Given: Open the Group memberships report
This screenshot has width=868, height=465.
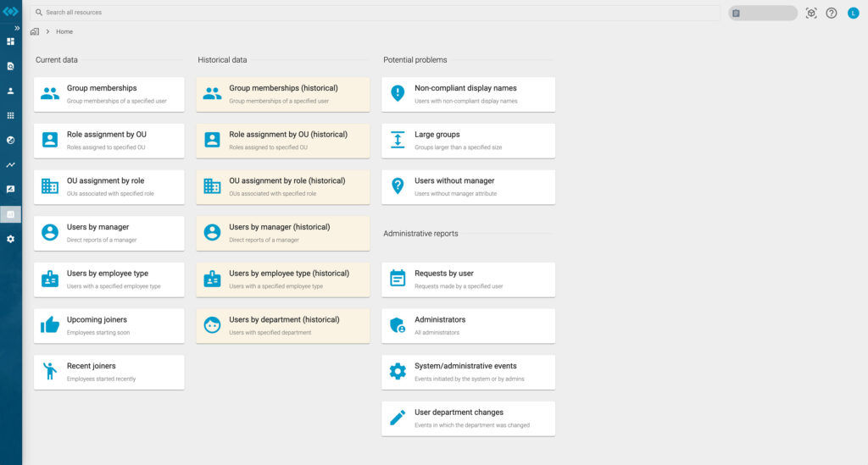Looking at the screenshot, I should [x=109, y=95].
